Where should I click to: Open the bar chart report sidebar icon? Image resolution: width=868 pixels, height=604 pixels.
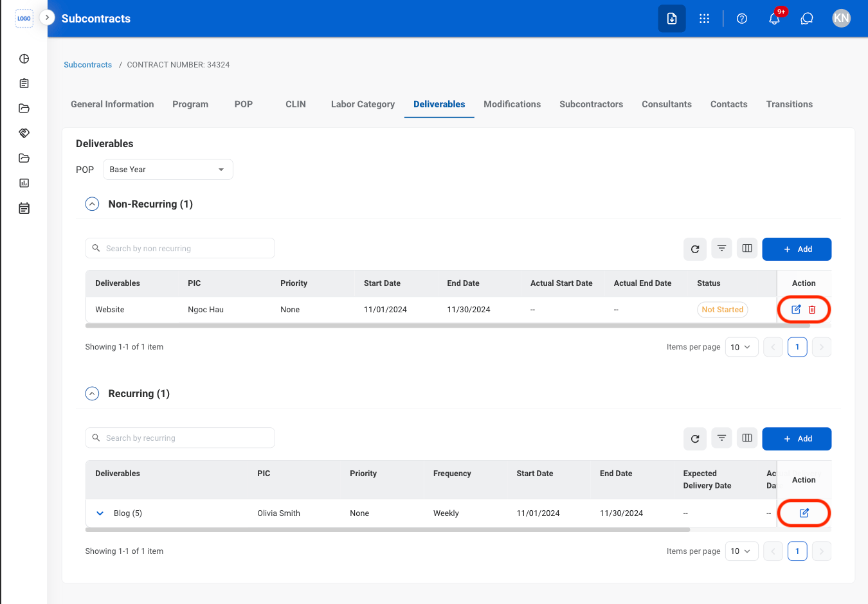click(x=24, y=183)
